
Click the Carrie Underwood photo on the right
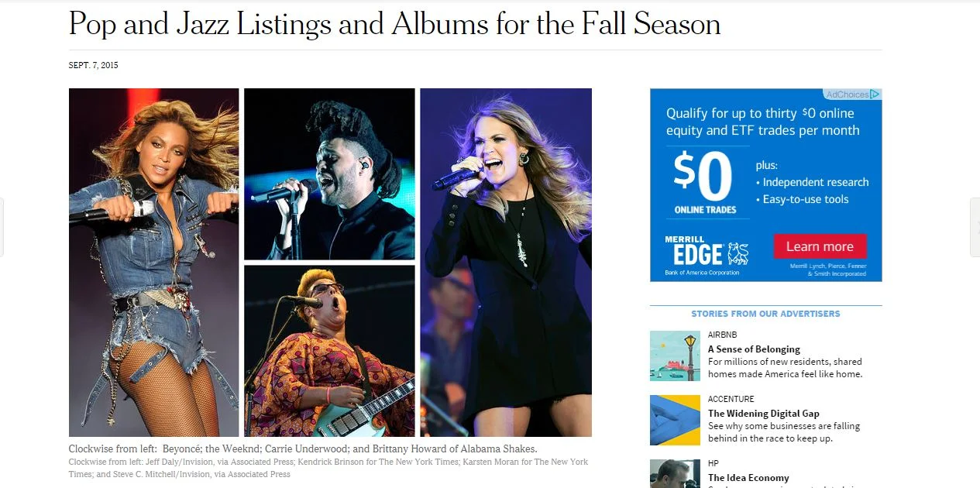coord(506,263)
